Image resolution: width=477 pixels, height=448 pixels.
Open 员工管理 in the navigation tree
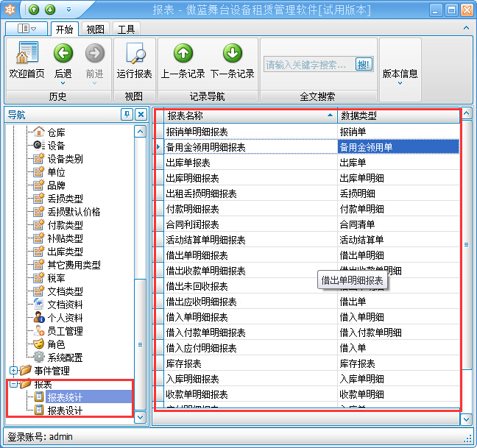pyautogui.click(x=65, y=331)
